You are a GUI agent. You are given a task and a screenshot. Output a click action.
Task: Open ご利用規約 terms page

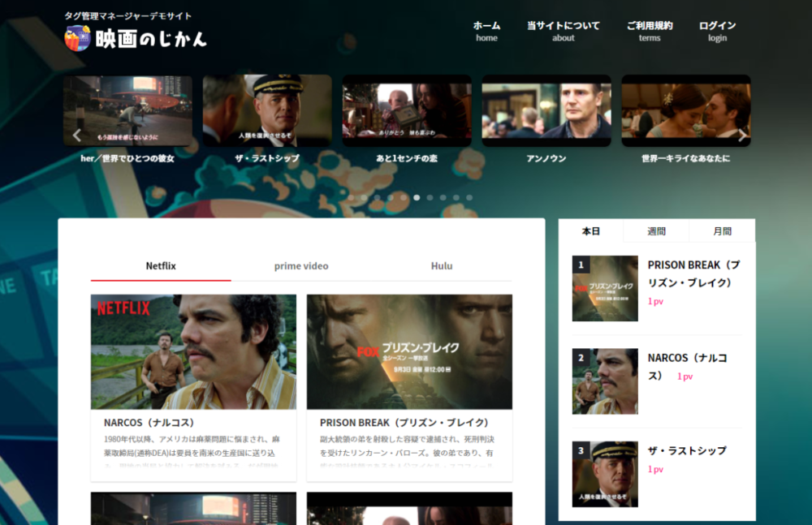click(650, 31)
